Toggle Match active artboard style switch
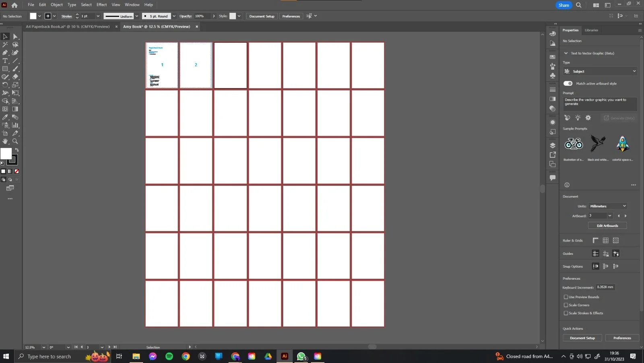The width and height of the screenshot is (644, 363). [568, 83]
